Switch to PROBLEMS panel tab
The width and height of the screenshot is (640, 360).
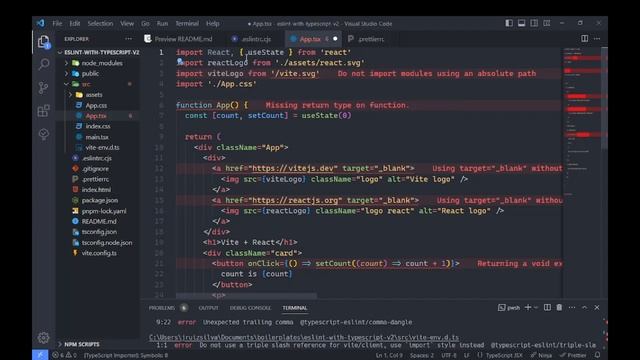[162, 308]
